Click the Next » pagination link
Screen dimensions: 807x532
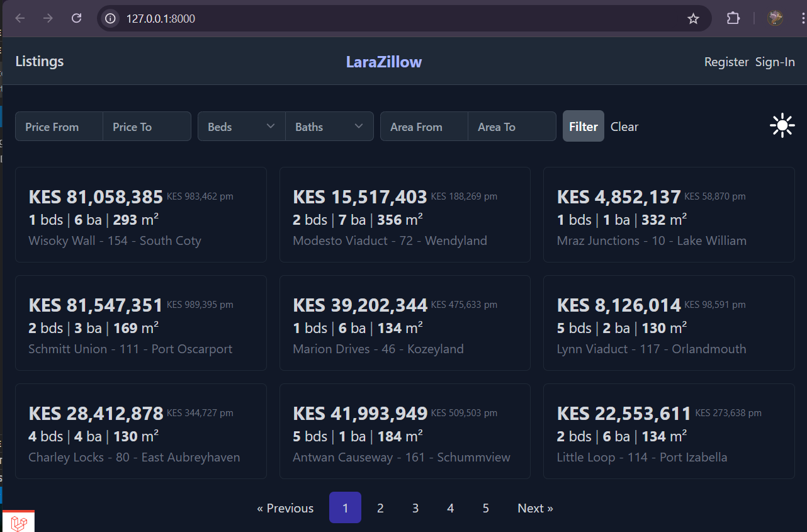click(535, 508)
